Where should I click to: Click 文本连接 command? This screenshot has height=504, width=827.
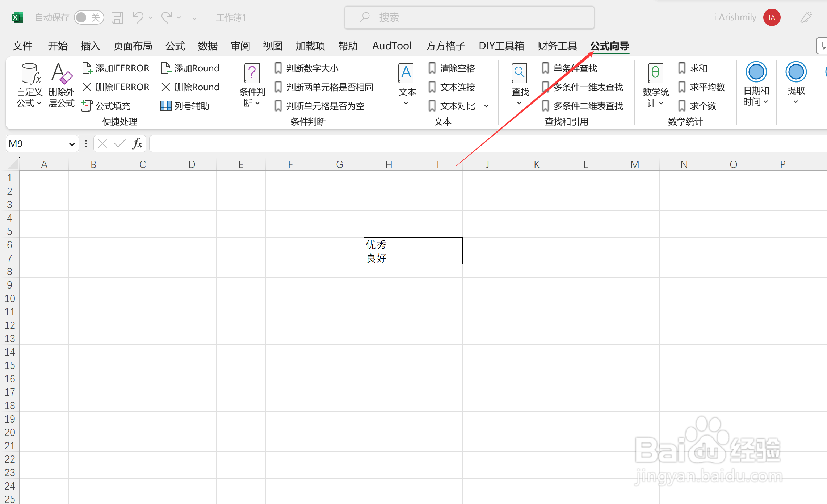point(452,87)
